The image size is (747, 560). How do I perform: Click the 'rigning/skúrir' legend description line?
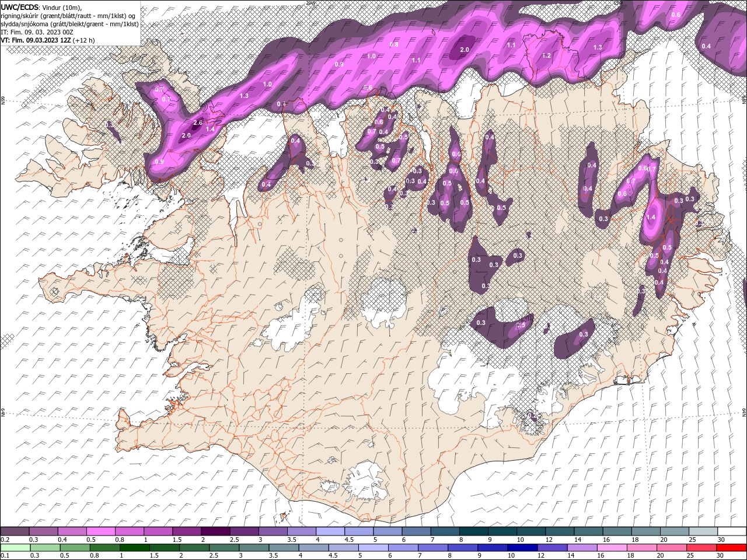(69, 15)
